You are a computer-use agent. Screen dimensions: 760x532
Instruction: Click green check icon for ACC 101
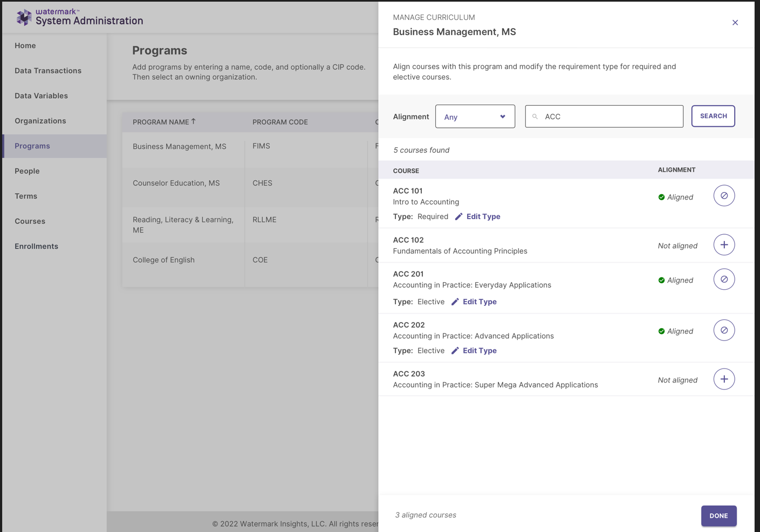661,197
